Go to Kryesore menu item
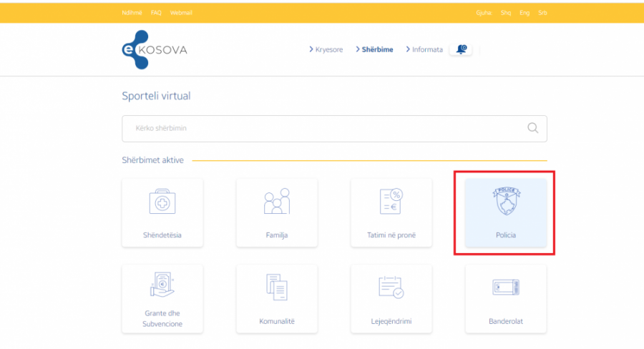The height and width of the screenshot is (349, 644). tap(328, 49)
